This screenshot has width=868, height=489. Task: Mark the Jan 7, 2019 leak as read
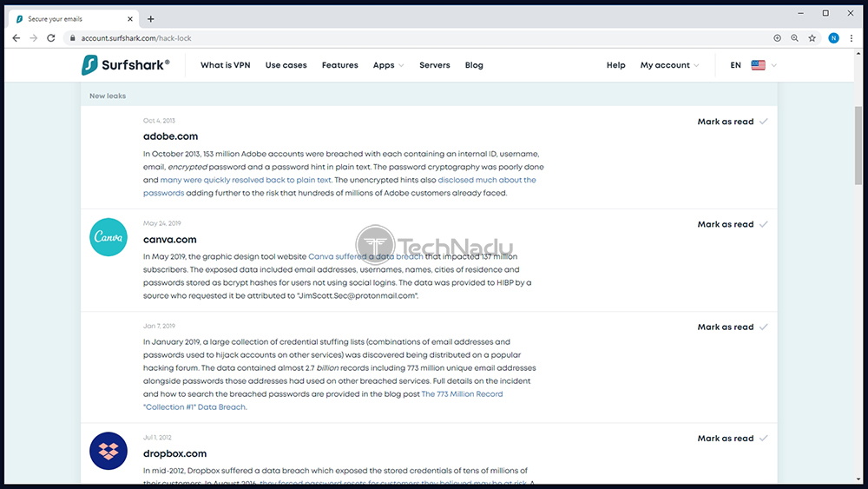pyautogui.click(x=733, y=327)
